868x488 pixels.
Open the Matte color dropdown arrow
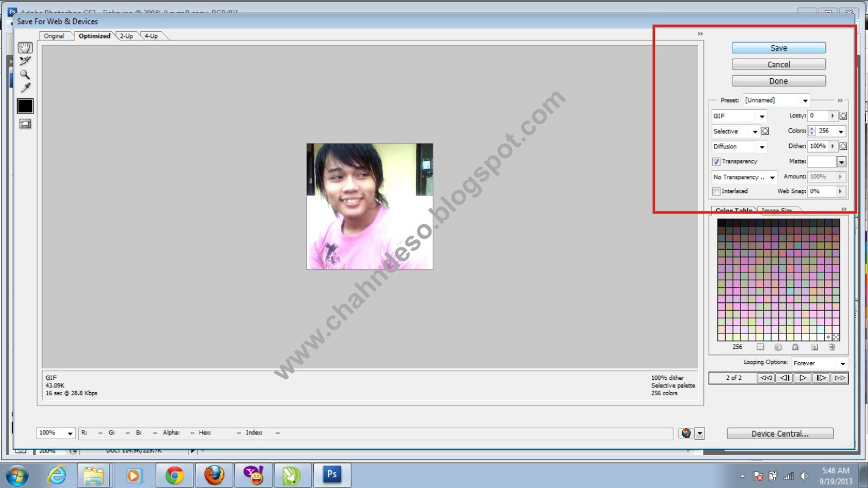(842, 162)
